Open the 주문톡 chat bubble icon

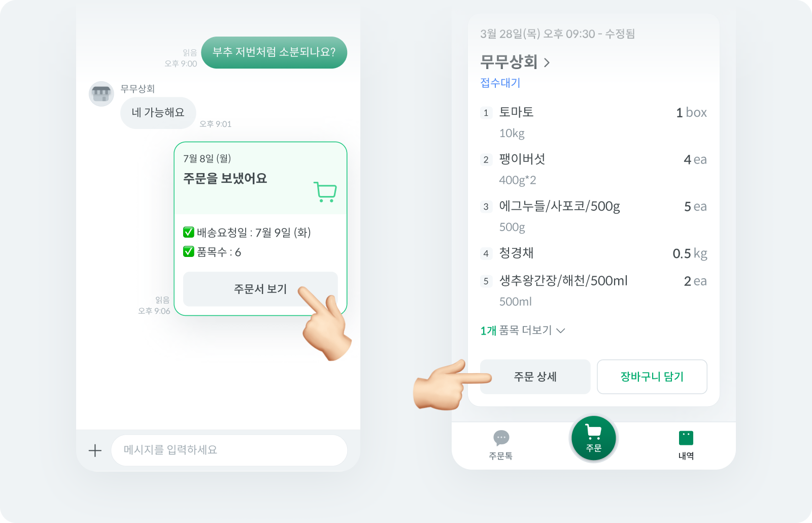501,438
